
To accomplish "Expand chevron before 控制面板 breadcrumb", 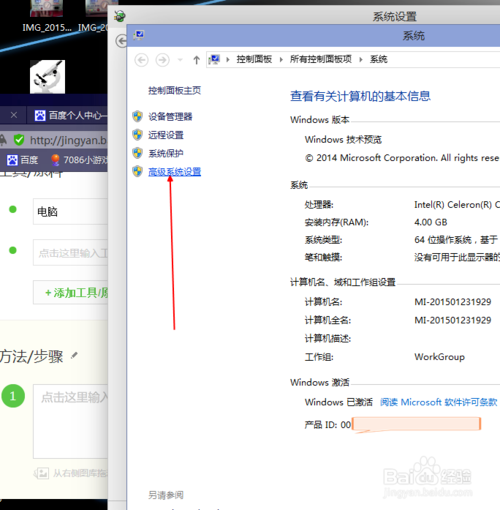I will click(x=228, y=60).
